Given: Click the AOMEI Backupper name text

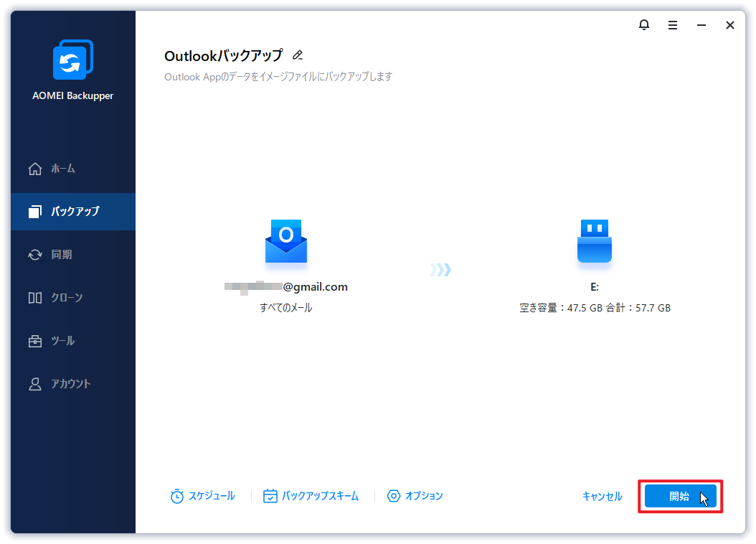Looking at the screenshot, I should click(x=73, y=96).
